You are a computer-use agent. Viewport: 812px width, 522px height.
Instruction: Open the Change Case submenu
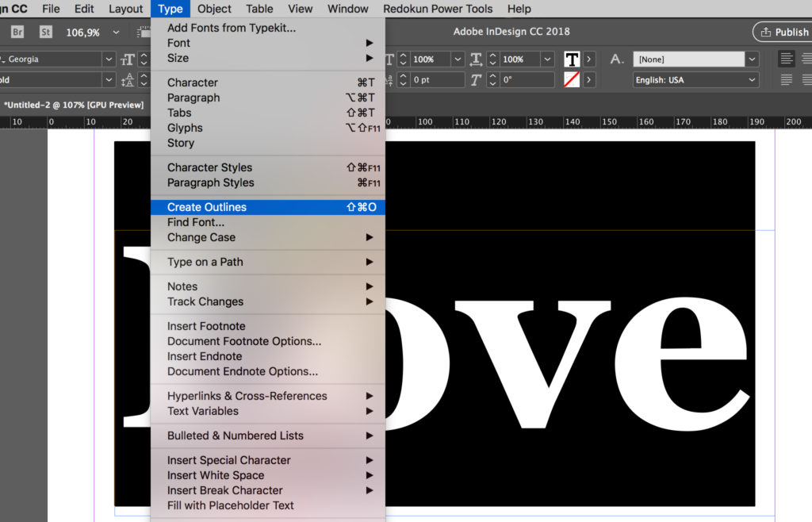201,237
